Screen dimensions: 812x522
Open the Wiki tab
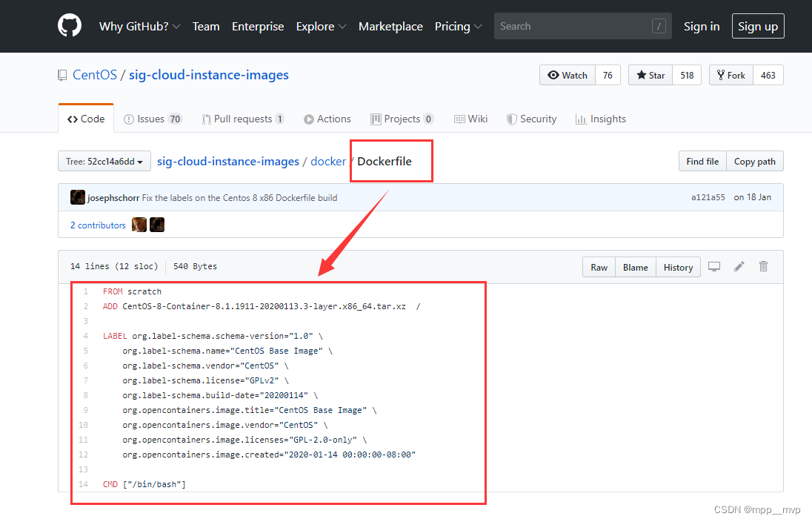pos(470,119)
